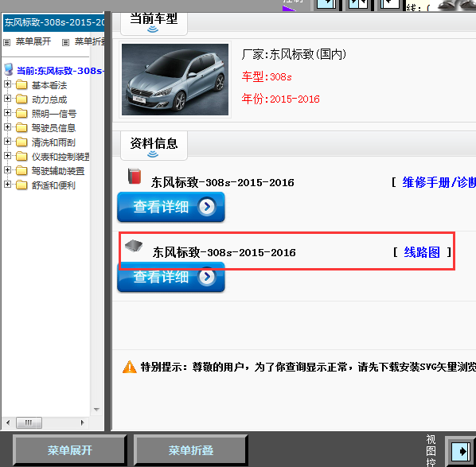Viewport: 476px width, 467px height.
Task: Click 查看详细 button under the repair manual entry
Action: tap(171, 207)
